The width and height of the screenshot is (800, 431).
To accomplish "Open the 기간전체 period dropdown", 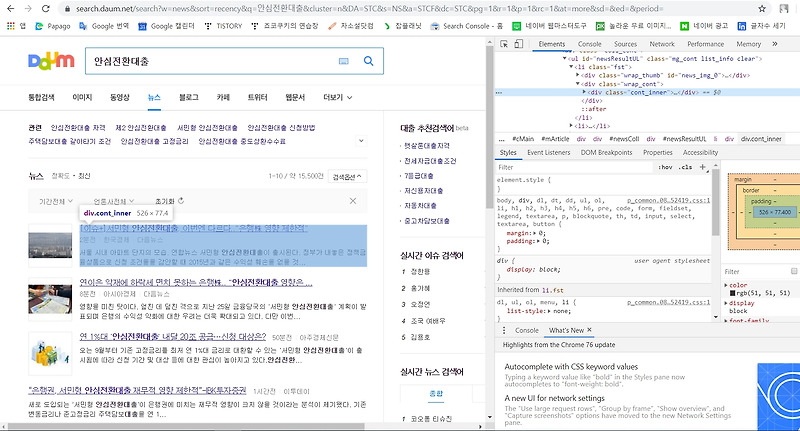I will [x=56, y=201].
